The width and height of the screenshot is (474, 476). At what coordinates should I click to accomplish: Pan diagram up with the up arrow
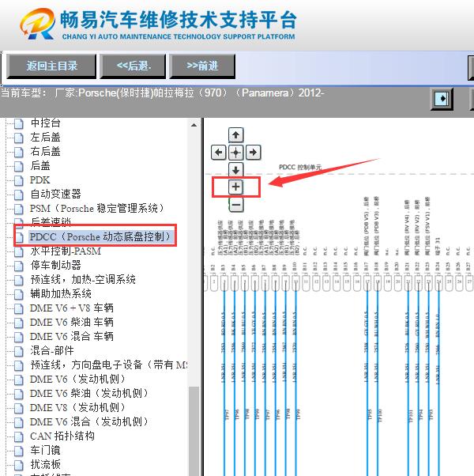[x=235, y=134]
